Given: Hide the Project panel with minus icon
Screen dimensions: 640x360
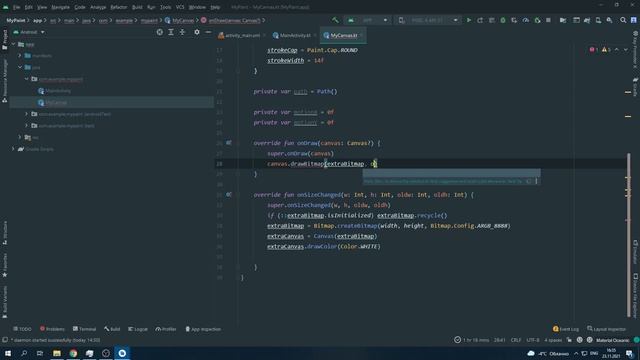Looking at the screenshot, I should click(x=208, y=32).
